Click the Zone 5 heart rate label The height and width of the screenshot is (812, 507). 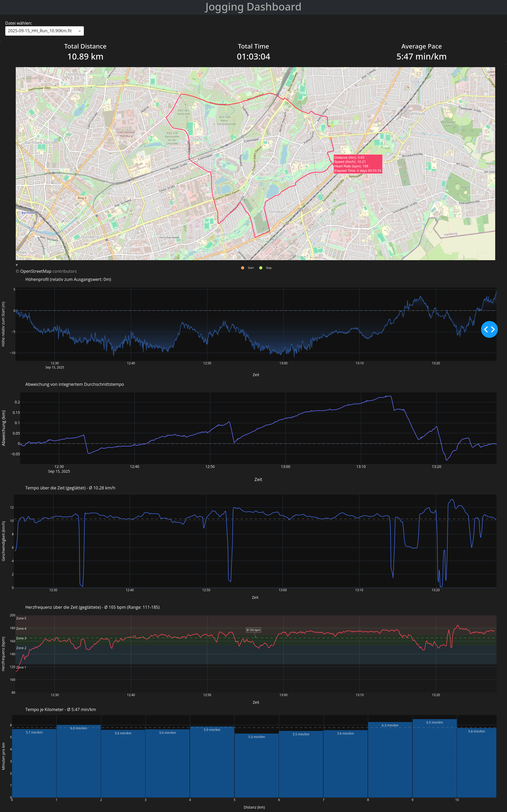point(21,618)
